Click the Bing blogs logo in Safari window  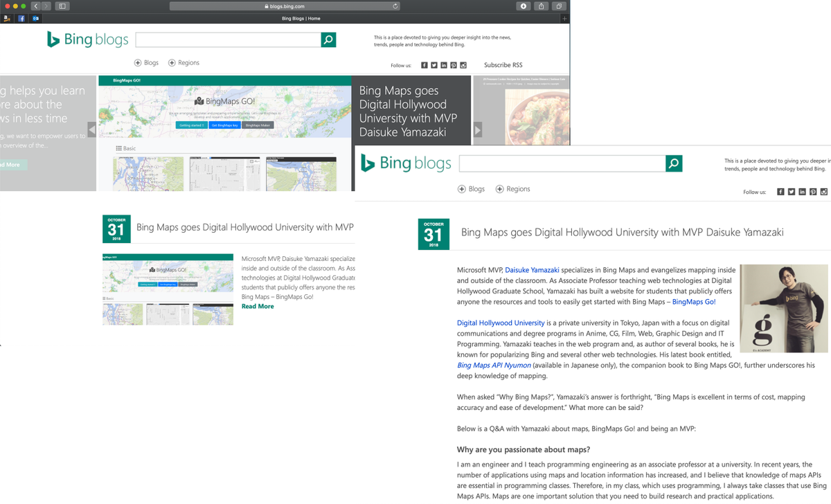(x=87, y=39)
